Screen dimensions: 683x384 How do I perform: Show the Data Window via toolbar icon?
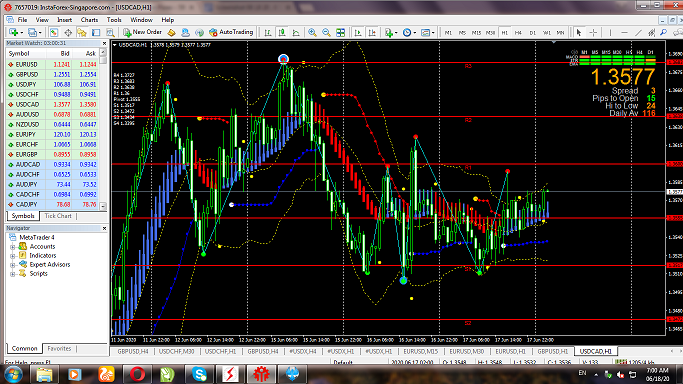pyautogui.click(x=68, y=32)
